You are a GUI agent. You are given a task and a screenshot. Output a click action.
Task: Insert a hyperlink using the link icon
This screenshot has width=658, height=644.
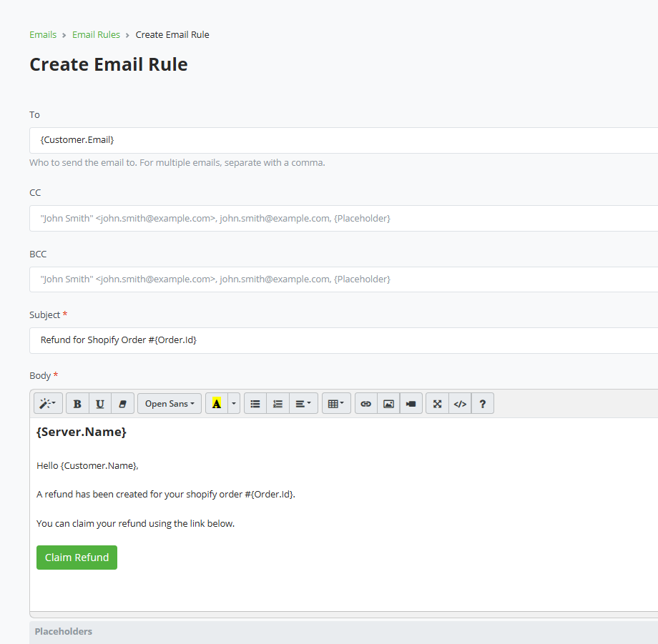(x=365, y=403)
